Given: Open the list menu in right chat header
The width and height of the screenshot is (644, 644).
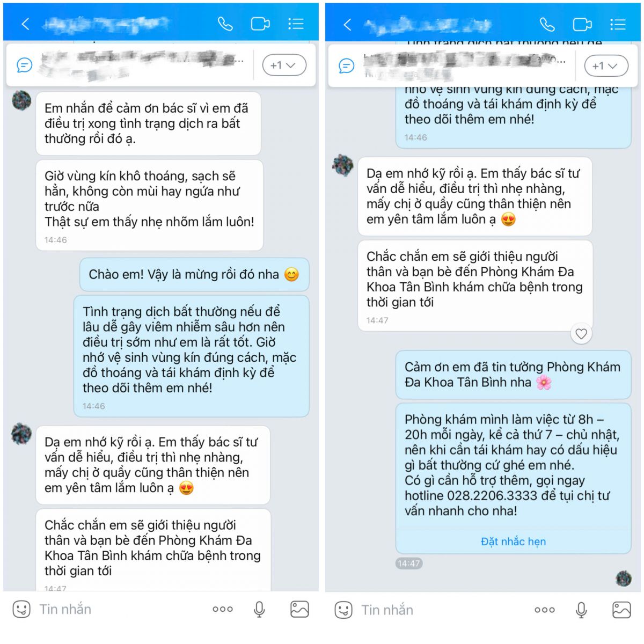Looking at the screenshot, I should tap(618, 24).
